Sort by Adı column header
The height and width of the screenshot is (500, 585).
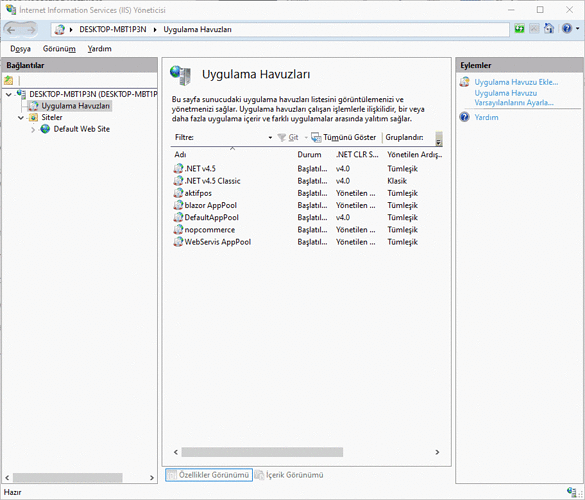[x=180, y=154]
